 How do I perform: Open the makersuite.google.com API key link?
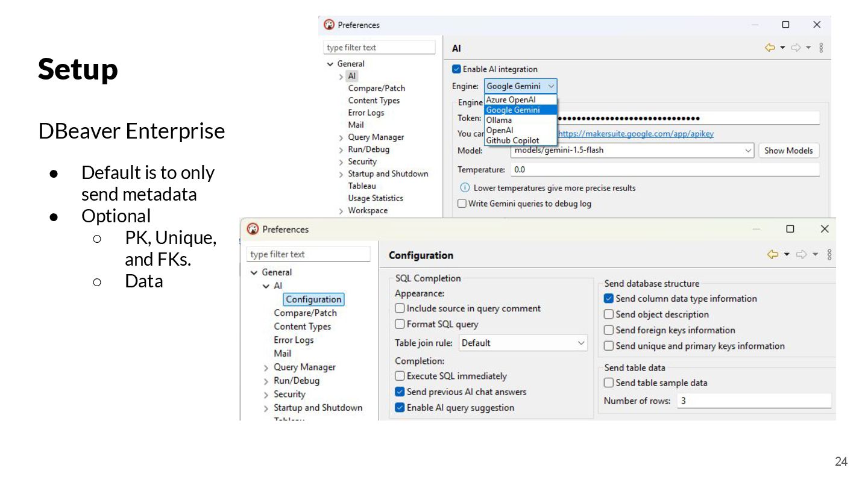coord(636,134)
